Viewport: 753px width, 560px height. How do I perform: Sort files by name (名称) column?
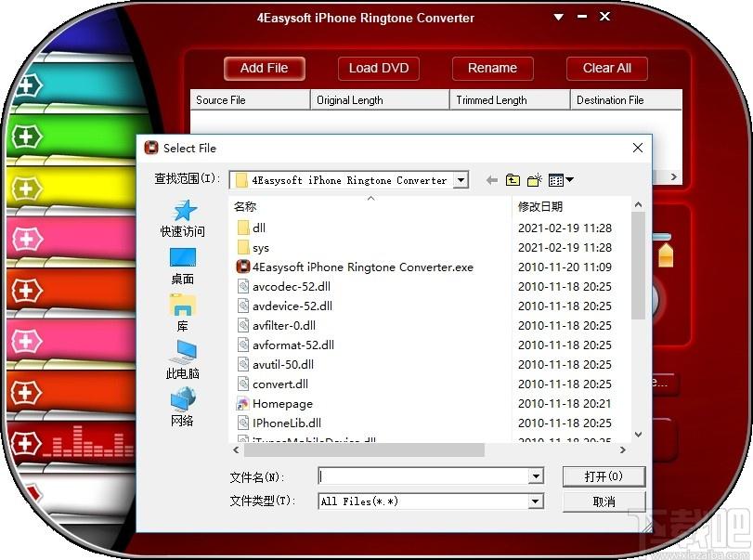(370, 206)
